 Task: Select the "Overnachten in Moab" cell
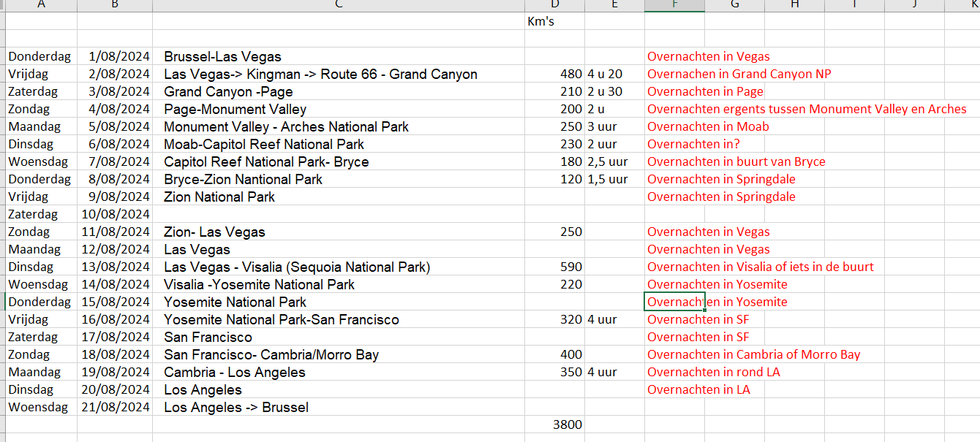pyautogui.click(x=707, y=126)
